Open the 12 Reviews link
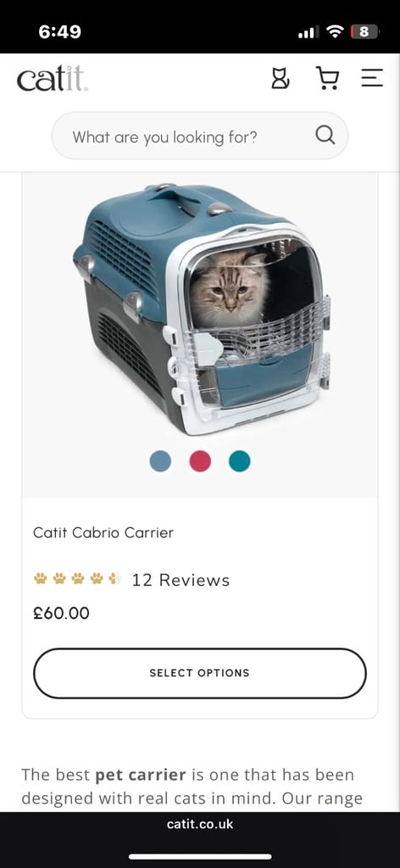The height and width of the screenshot is (868, 400). point(181,580)
